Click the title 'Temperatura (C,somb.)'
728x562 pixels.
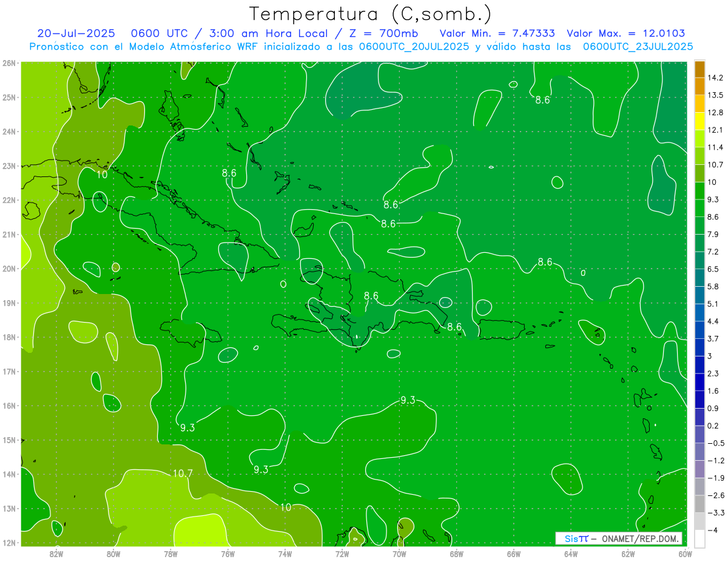click(x=371, y=15)
